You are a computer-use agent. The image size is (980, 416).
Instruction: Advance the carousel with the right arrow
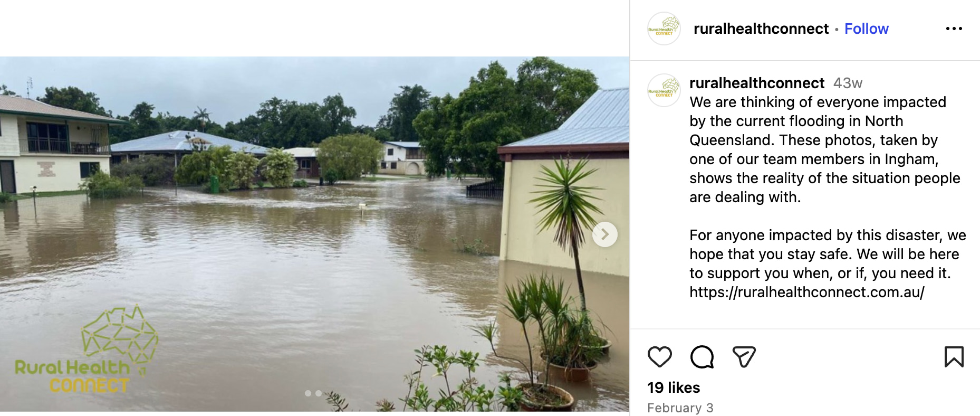tap(604, 234)
